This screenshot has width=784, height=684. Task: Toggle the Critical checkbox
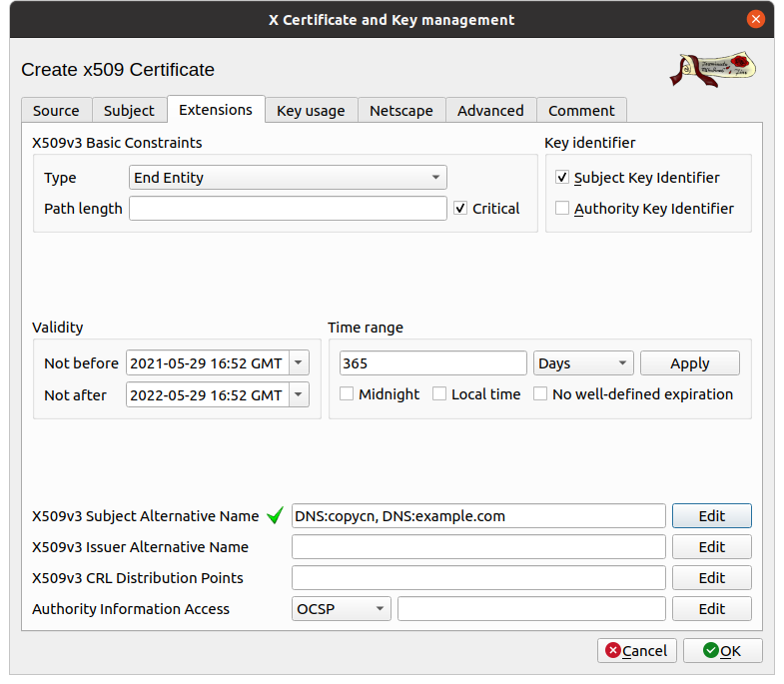[460, 209]
